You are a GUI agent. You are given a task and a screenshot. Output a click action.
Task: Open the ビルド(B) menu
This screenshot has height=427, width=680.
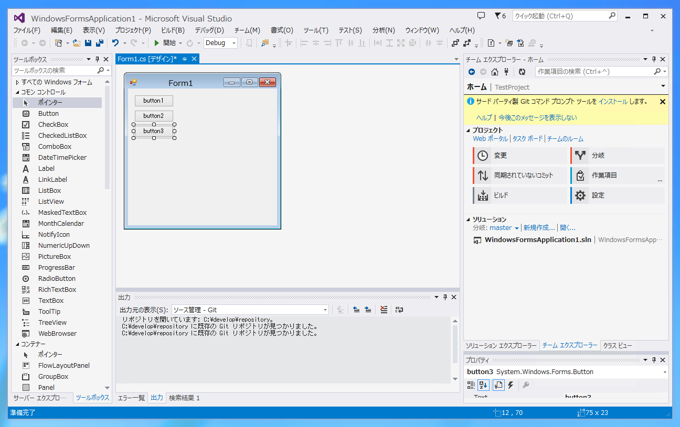tap(173, 30)
